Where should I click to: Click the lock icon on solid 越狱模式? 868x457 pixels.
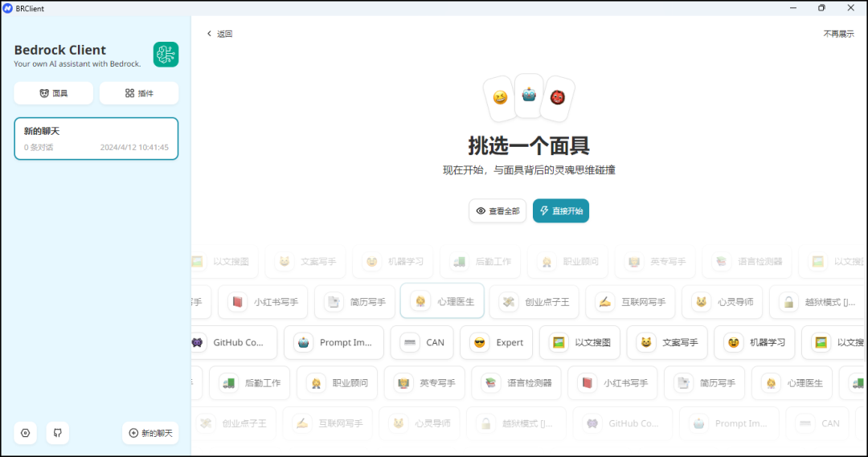(x=788, y=301)
